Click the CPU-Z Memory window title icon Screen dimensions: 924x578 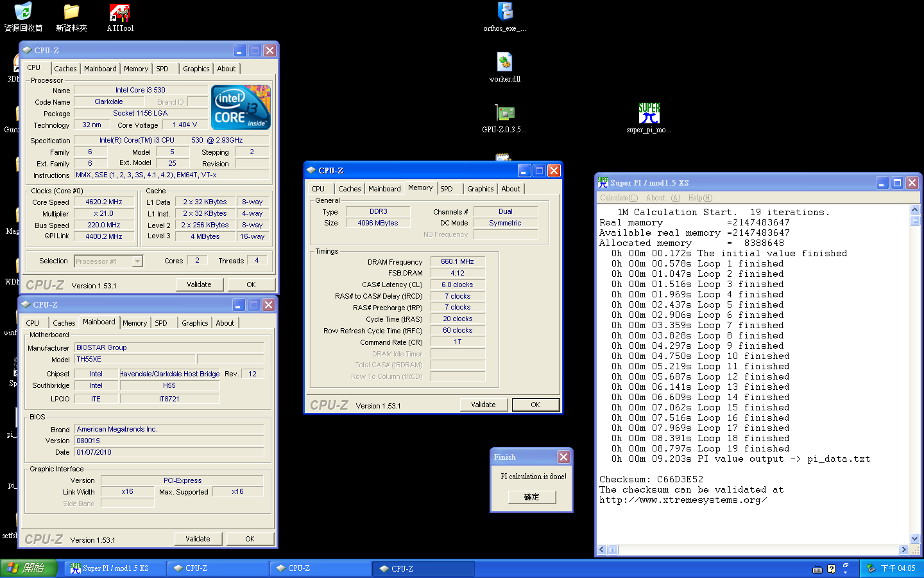click(x=311, y=170)
